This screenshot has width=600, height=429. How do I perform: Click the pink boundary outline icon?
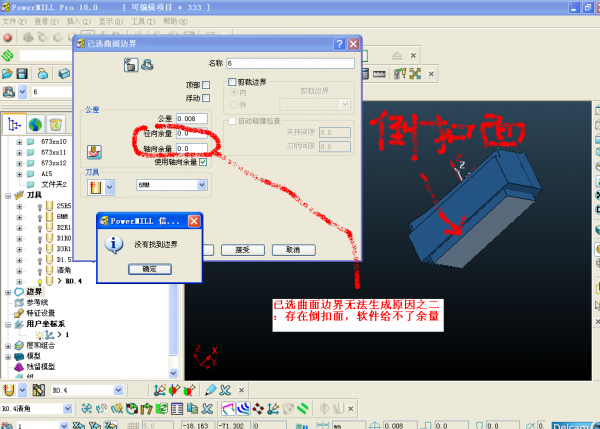click(x=228, y=409)
